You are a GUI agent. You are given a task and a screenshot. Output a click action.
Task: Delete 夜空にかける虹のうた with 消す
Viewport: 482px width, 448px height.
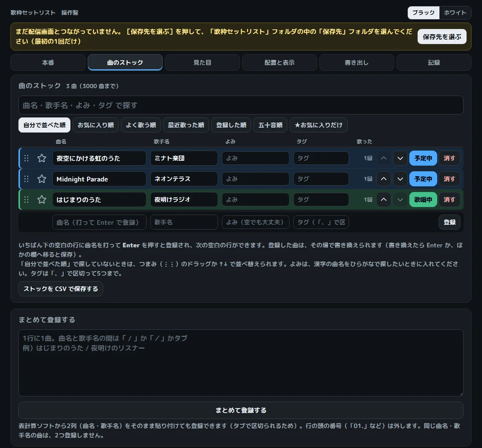pos(449,158)
